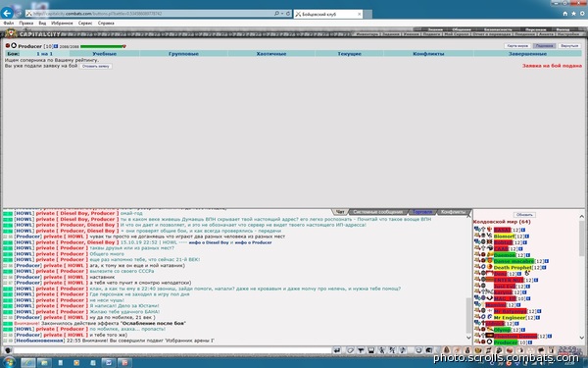Click the chat log scrollbar down arrow

pos(468,338)
